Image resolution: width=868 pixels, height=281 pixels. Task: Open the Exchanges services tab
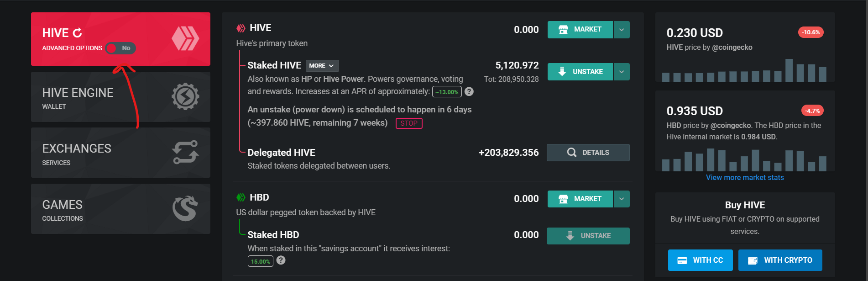[120, 153]
